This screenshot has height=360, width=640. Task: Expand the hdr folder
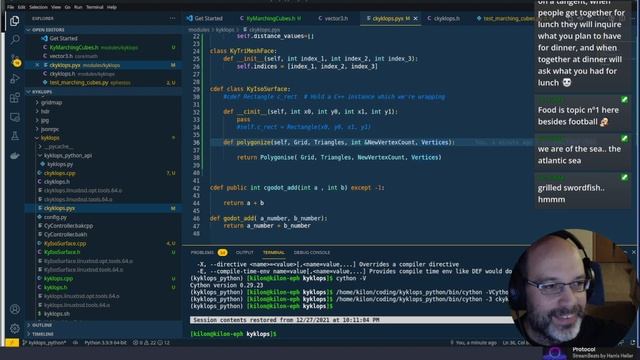[x=45, y=111]
